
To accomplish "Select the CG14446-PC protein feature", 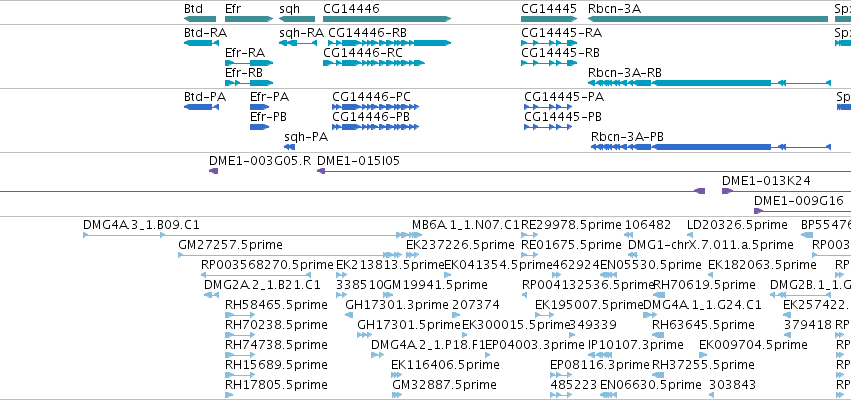I will tap(376, 107).
